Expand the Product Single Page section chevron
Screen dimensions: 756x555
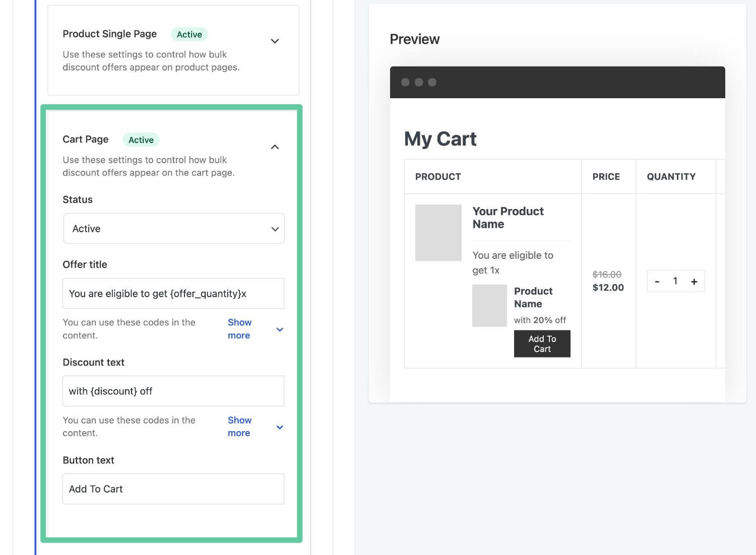pos(275,41)
